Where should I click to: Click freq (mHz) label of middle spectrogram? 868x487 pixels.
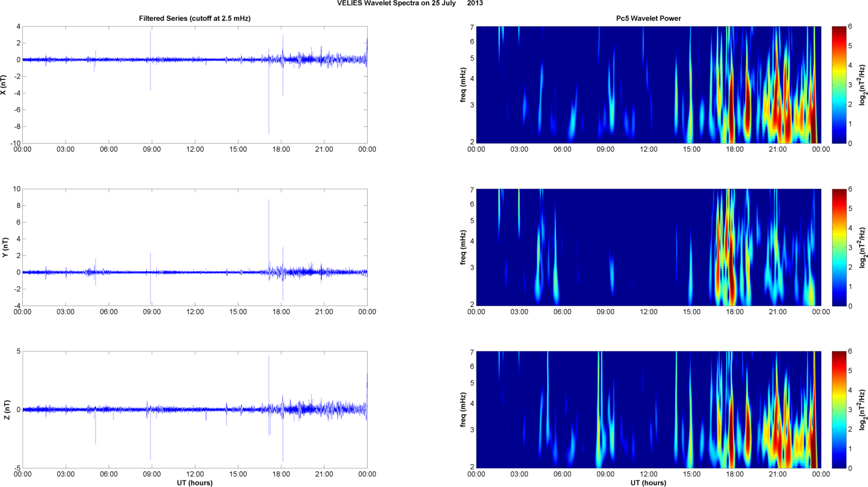click(463, 247)
